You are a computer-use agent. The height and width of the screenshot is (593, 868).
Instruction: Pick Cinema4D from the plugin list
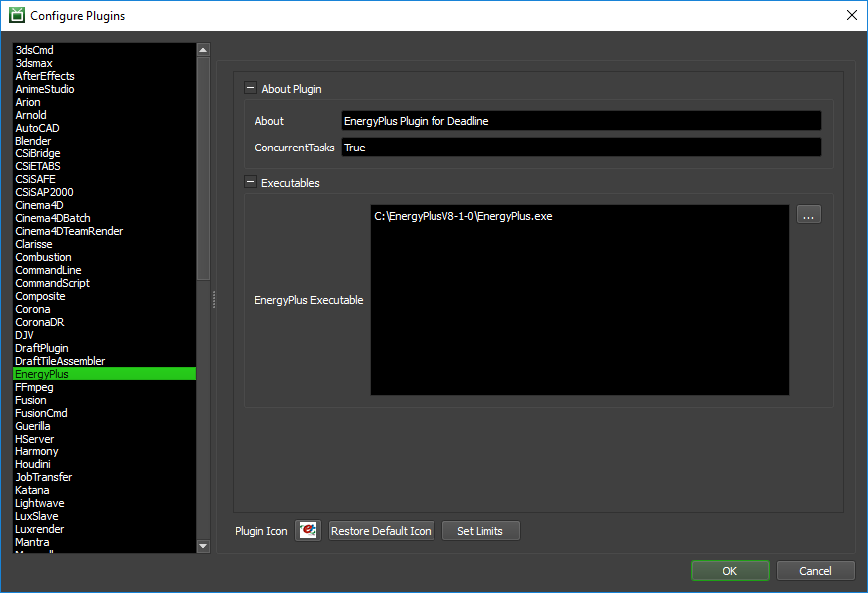click(x=39, y=205)
